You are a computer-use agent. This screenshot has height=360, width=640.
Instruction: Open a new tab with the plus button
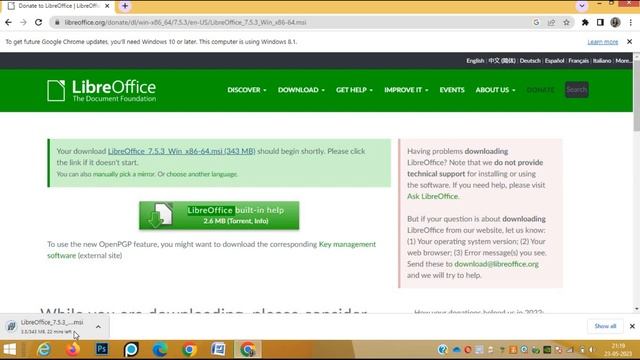point(125,6)
